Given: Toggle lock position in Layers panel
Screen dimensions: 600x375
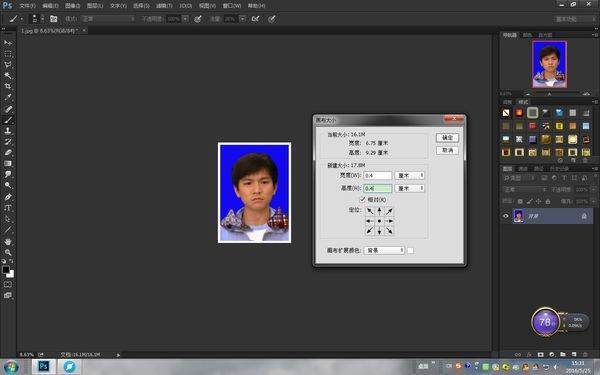Looking at the screenshot, I should pyautogui.click(x=538, y=201).
